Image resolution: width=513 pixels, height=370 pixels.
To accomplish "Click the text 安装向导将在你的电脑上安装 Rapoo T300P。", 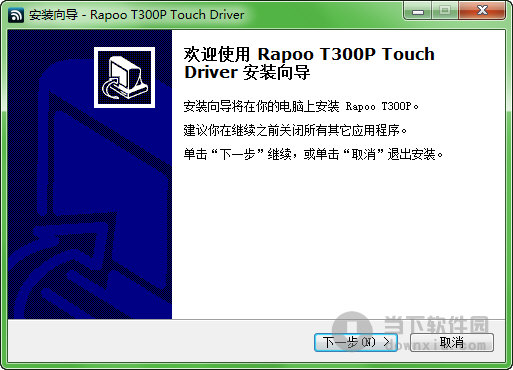I will [x=301, y=106].
